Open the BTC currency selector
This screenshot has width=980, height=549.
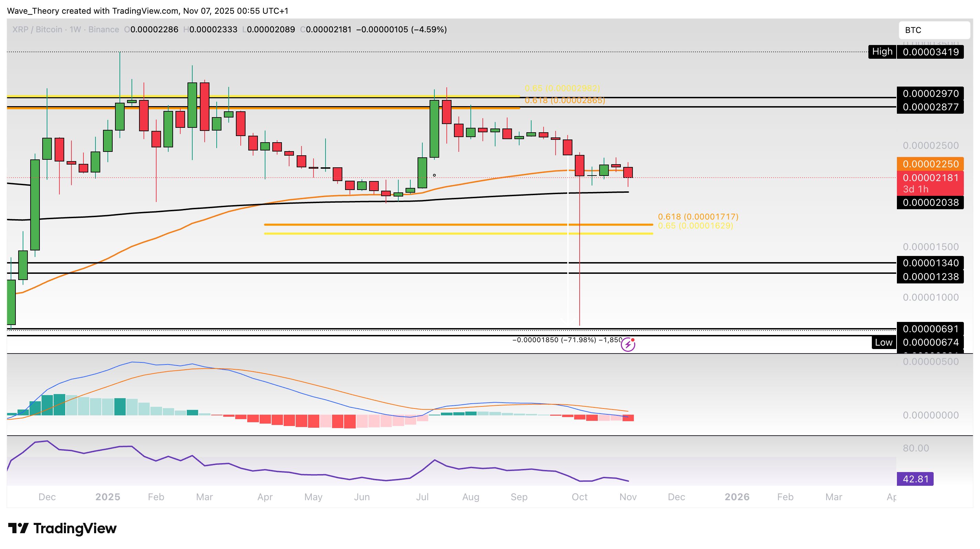pyautogui.click(x=935, y=30)
